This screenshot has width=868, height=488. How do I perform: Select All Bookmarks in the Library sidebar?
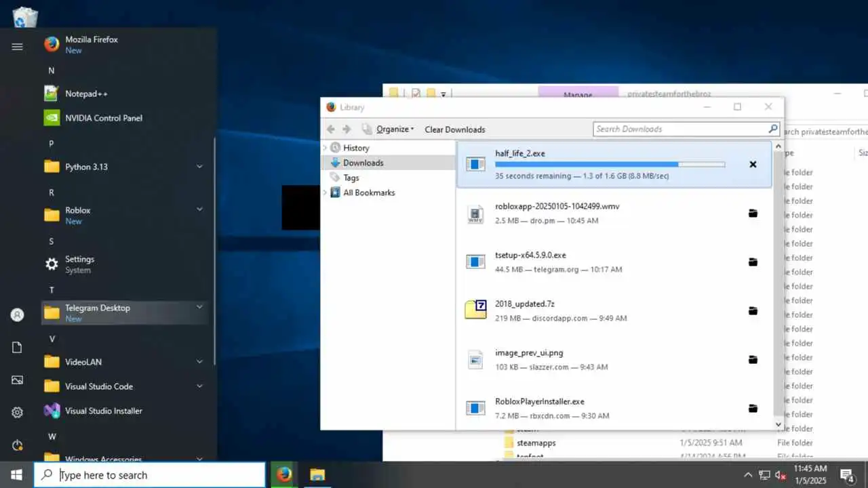(x=369, y=192)
